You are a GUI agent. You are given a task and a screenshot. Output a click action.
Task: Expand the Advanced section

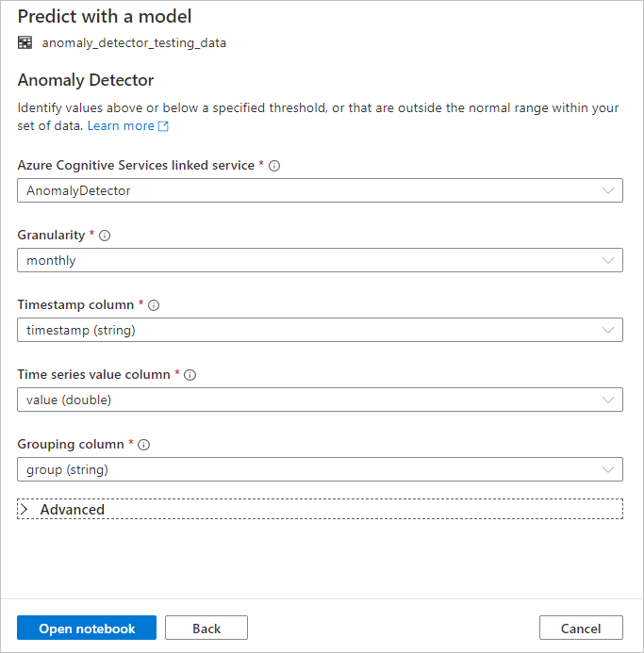click(x=73, y=510)
